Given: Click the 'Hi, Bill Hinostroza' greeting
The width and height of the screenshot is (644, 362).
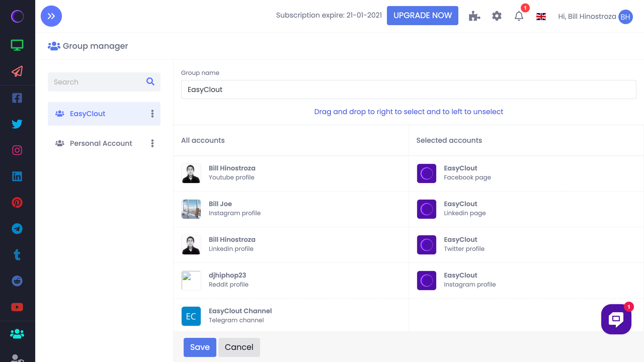Looking at the screenshot, I should (x=587, y=17).
